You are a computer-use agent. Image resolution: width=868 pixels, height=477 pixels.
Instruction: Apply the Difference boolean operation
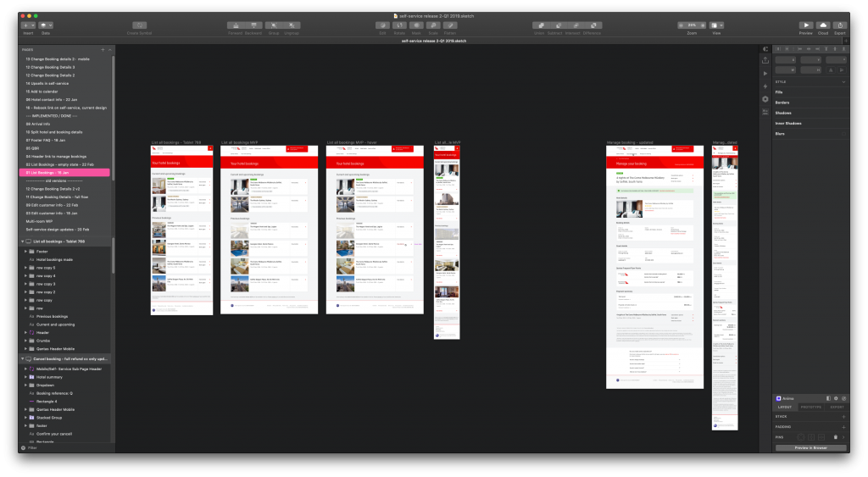(593, 25)
